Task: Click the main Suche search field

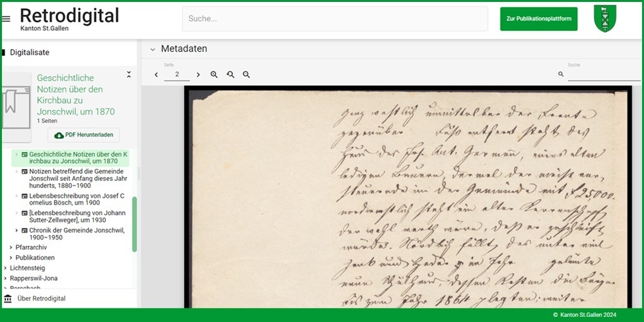Action: pos(335,19)
